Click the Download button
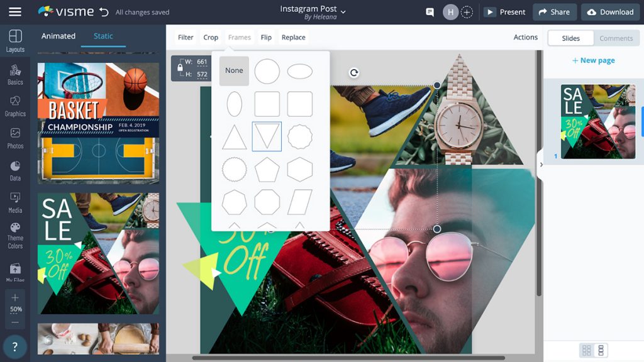 click(x=609, y=11)
